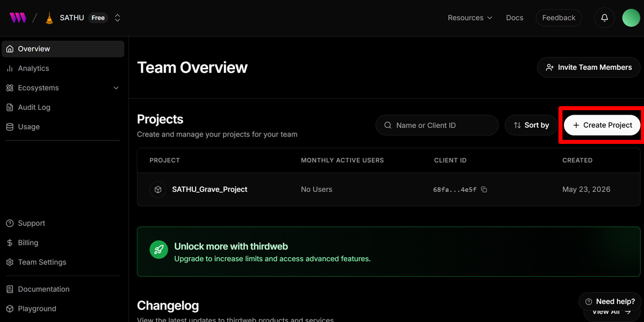
Task: Open the Audit Log page
Action: point(63,107)
